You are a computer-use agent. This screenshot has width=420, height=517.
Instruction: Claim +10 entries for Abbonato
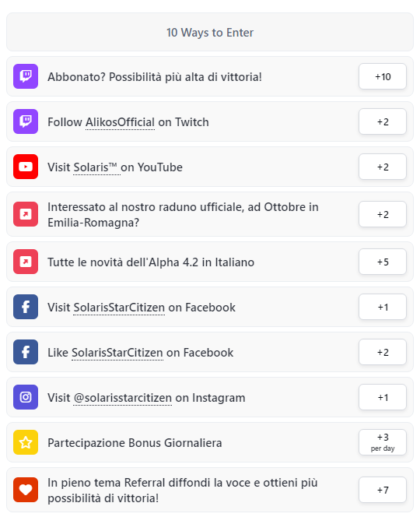383,76
